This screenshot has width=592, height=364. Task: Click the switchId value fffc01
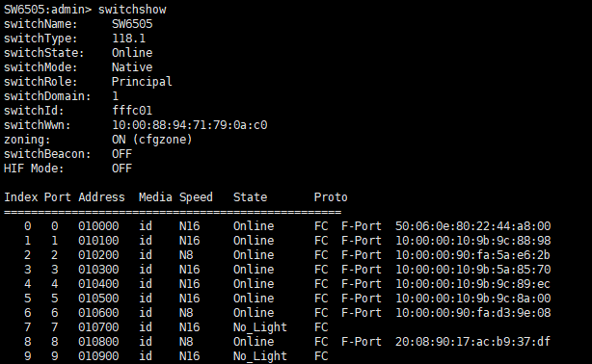point(132,111)
